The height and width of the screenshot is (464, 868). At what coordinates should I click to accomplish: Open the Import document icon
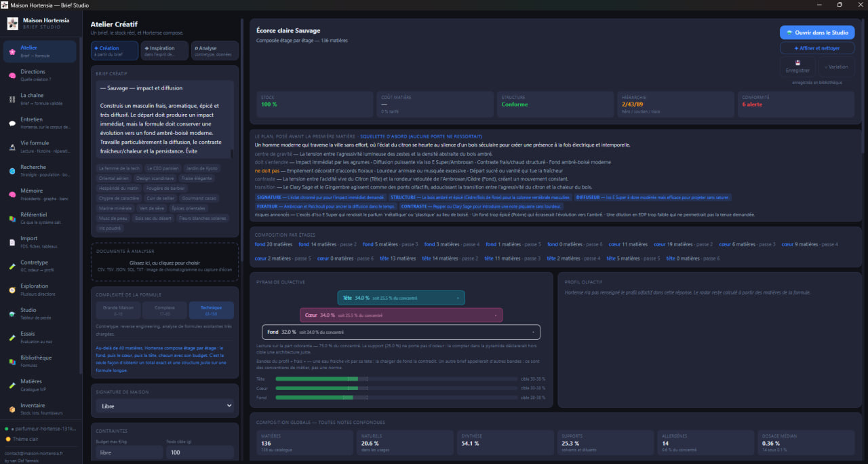tap(12, 242)
